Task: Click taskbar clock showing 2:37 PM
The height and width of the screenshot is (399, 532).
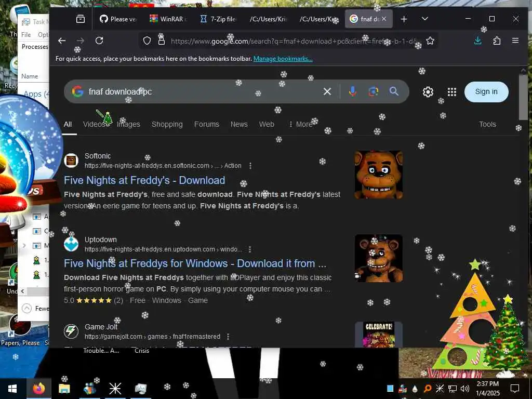Action: pos(488,389)
